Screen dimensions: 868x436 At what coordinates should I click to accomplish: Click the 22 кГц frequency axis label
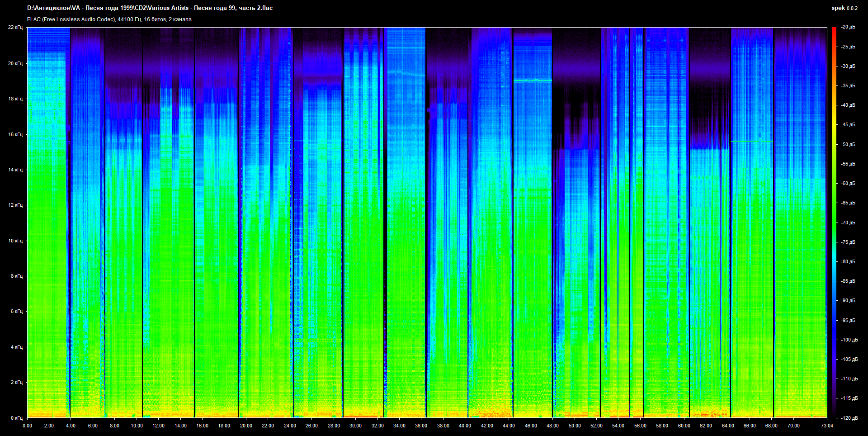pyautogui.click(x=15, y=27)
